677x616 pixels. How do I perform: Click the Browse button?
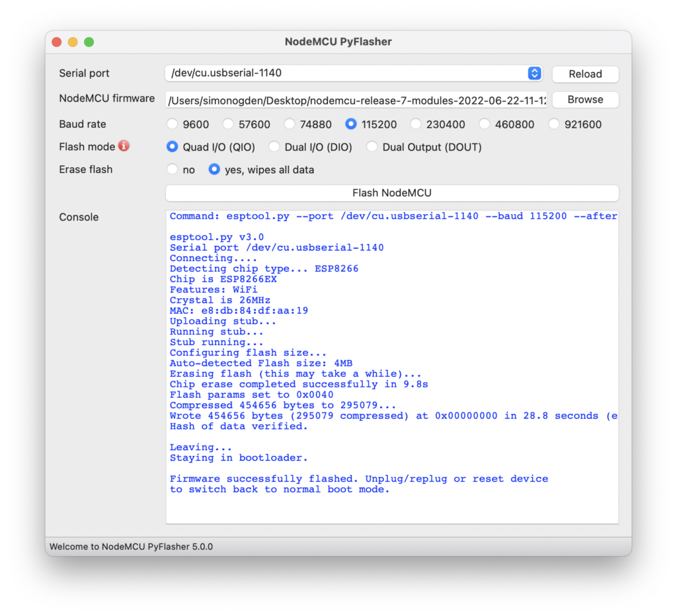[585, 100]
